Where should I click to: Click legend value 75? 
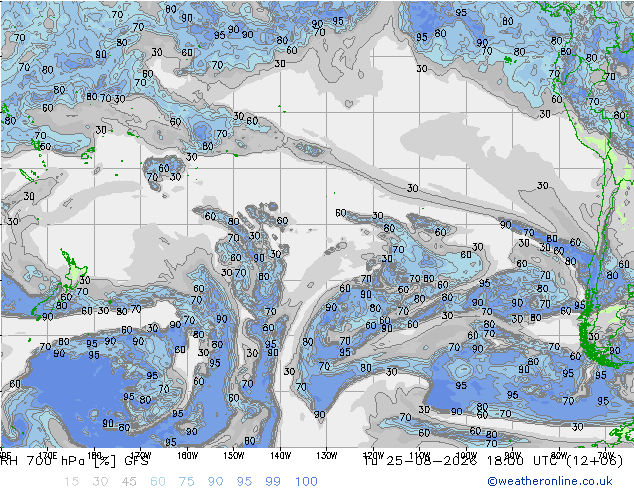click(186, 481)
